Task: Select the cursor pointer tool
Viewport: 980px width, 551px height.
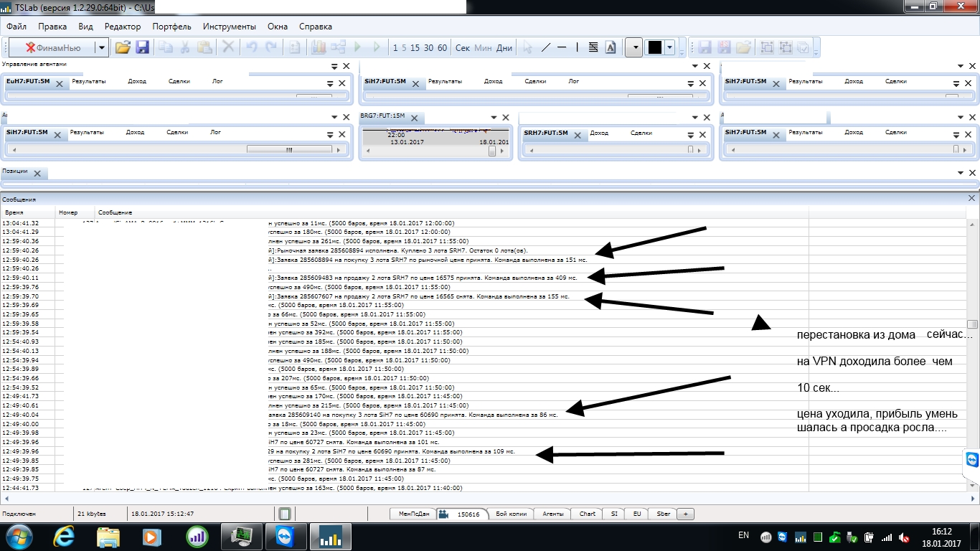Action: click(528, 47)
